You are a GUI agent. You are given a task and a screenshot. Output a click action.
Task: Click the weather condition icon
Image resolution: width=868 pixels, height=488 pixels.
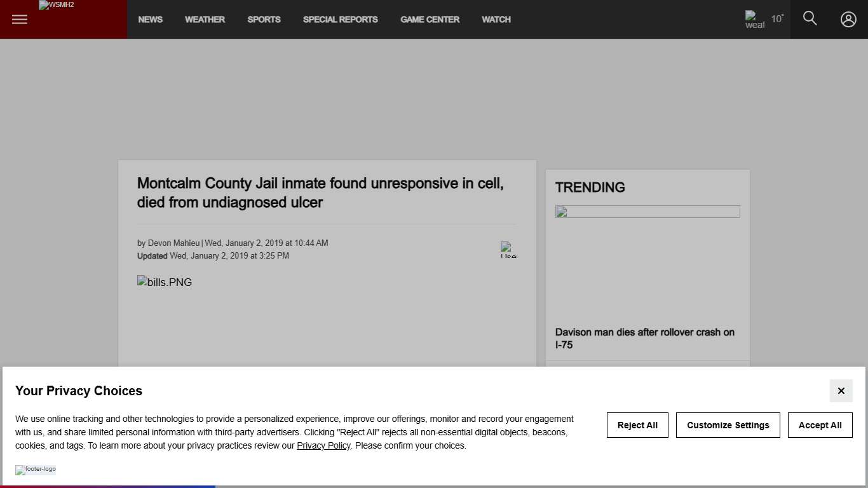pyautogui.click(x=754, y=19)
